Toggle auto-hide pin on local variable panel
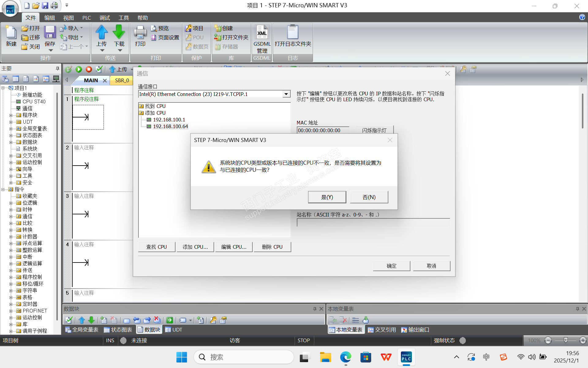The height and width of the screenshot is (368, 588). [x=577, y=309]
